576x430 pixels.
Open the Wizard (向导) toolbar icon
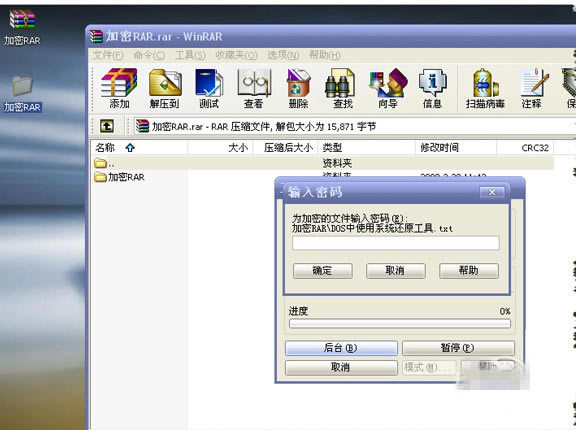[388, 88]
